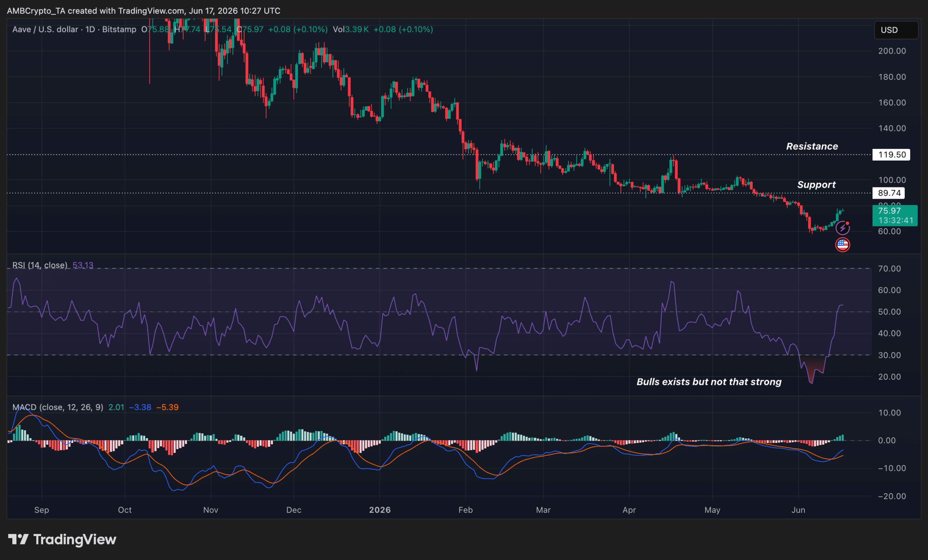Click the May label on time axis
The image size is (928, 560).
click(712, 510)
